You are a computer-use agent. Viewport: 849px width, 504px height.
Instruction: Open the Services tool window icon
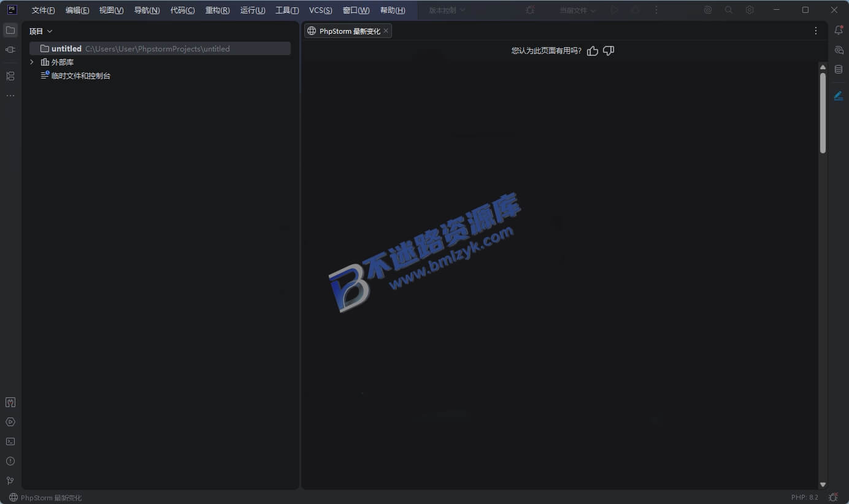pos(10,422)
